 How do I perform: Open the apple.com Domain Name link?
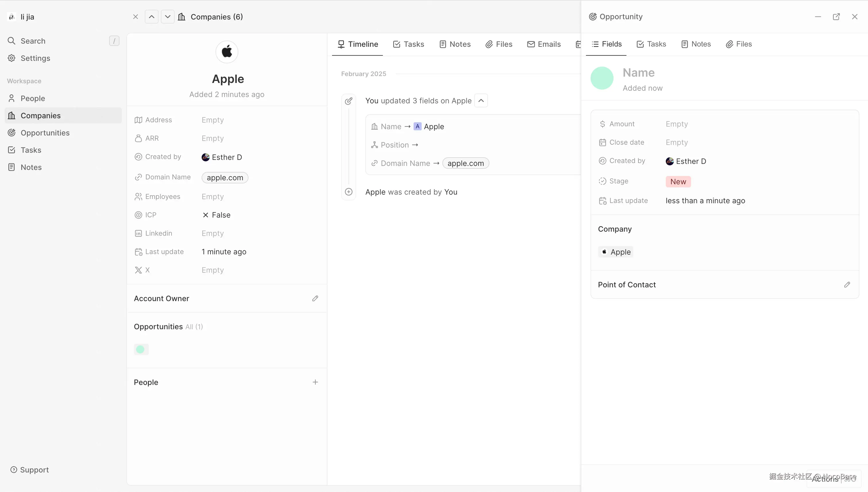(x=225, y=178)
